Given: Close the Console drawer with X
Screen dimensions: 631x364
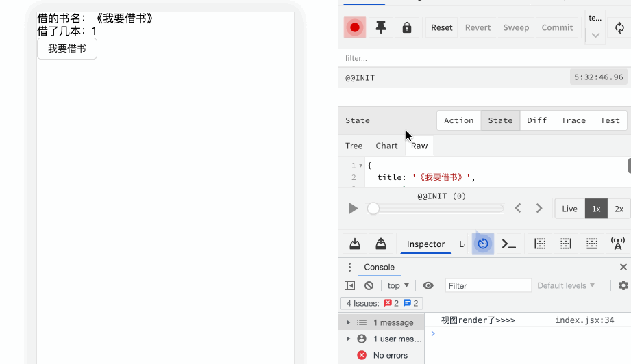Looking at the screenshot, I should click(623, 267).
